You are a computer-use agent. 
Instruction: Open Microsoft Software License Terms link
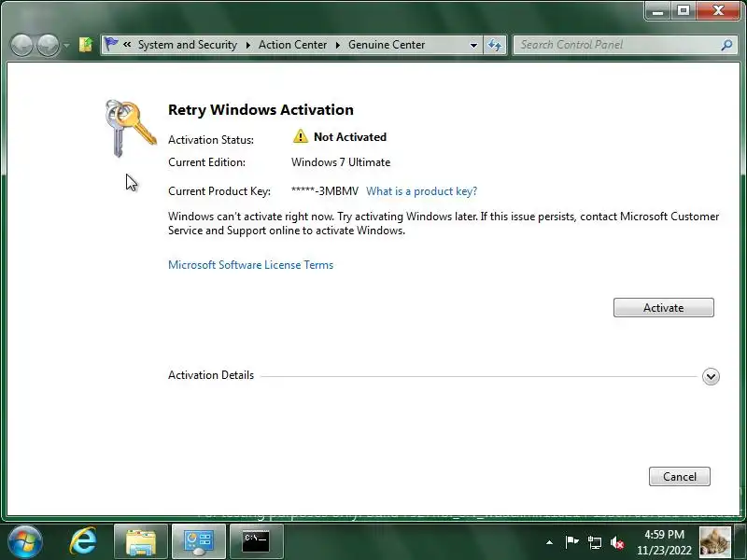250,265
